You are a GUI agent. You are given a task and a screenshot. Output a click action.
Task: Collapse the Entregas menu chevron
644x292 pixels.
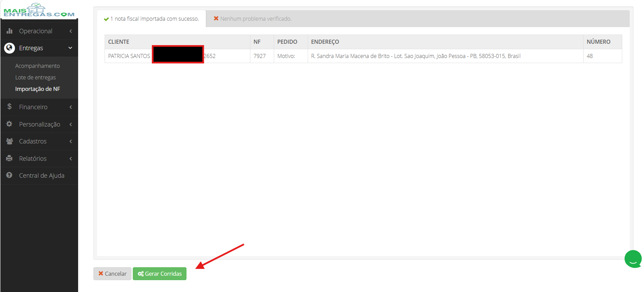(x=70, y=48)
